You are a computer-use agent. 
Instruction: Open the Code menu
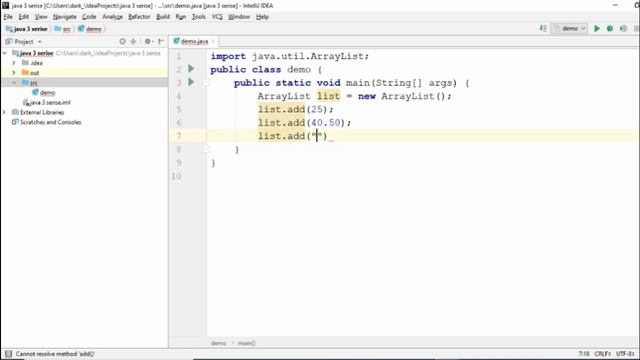point(89,17)
